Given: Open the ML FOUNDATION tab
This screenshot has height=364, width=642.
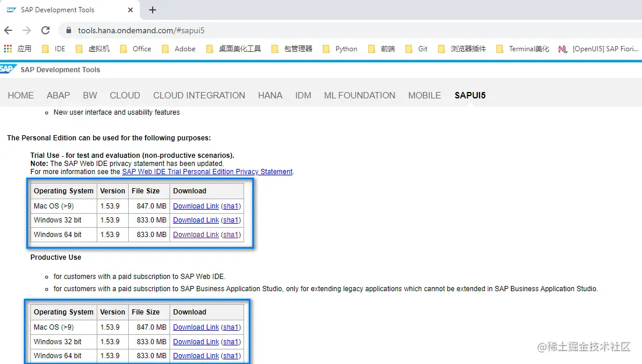Looking at the screenshot, I should 359,96.
